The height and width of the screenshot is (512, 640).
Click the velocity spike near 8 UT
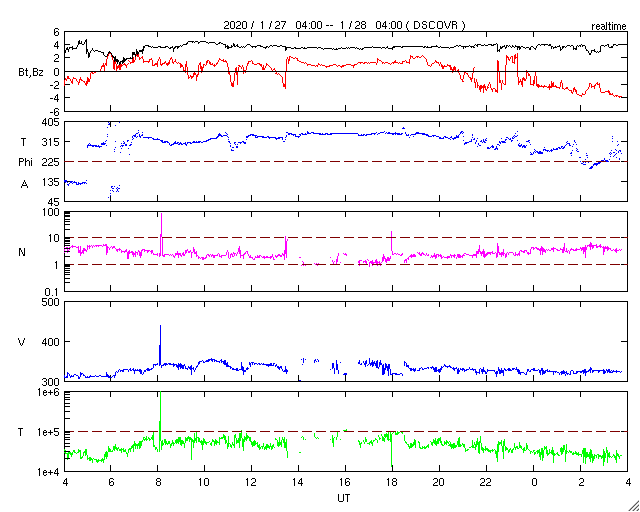tap(160, 343)
